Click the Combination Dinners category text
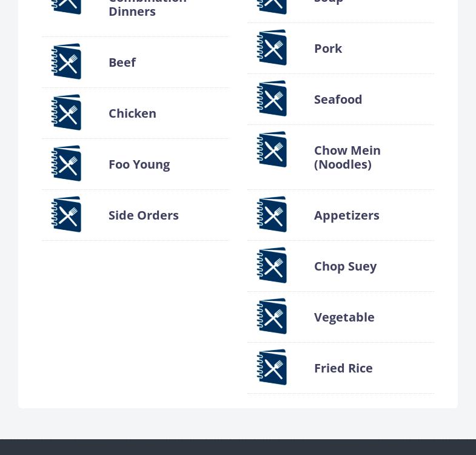This screenshot has width=476, height=455. coord(147,8)
